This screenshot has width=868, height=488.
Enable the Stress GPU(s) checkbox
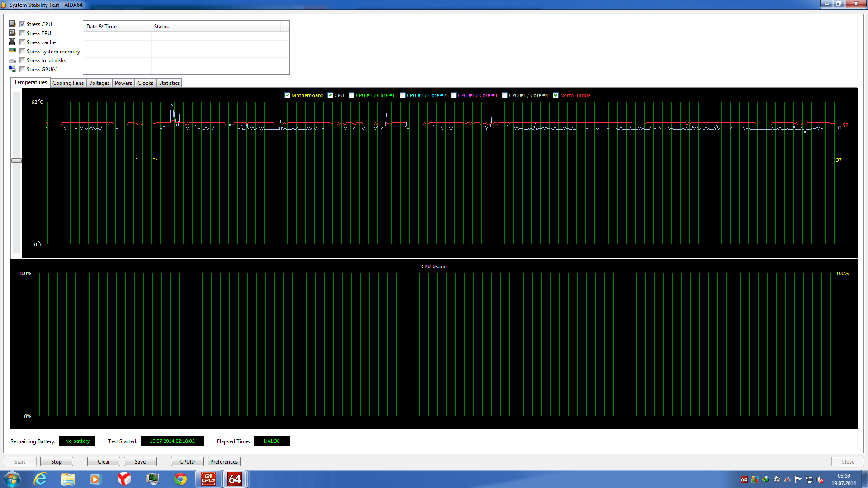tap(22, 70)
